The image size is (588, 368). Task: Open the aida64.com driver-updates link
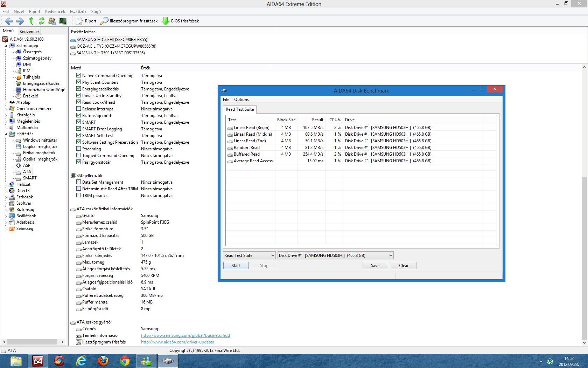tap(177, 342)
